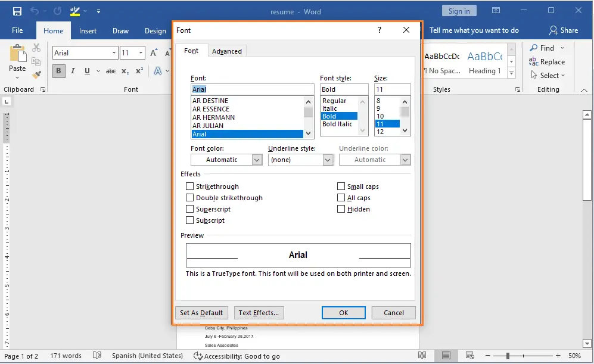This screenshot has width=594, height=364.
Task: Click the Undo arrow in quick access toolbar
Action: (35, 11)
